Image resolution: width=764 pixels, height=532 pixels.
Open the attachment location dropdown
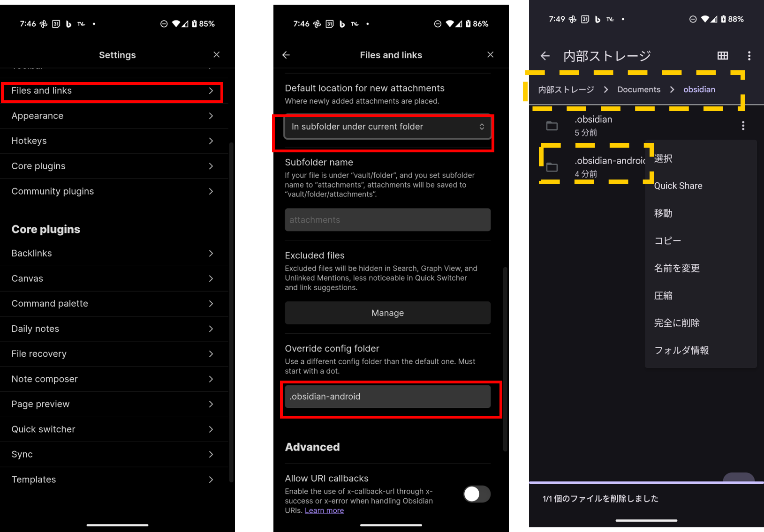pyautogui.click(x=387, y=127)
